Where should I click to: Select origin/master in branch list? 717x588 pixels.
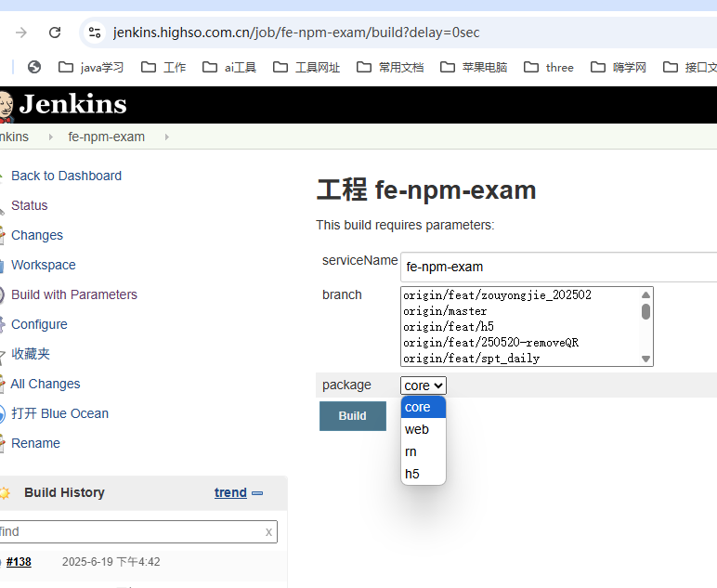pos(445,311)
